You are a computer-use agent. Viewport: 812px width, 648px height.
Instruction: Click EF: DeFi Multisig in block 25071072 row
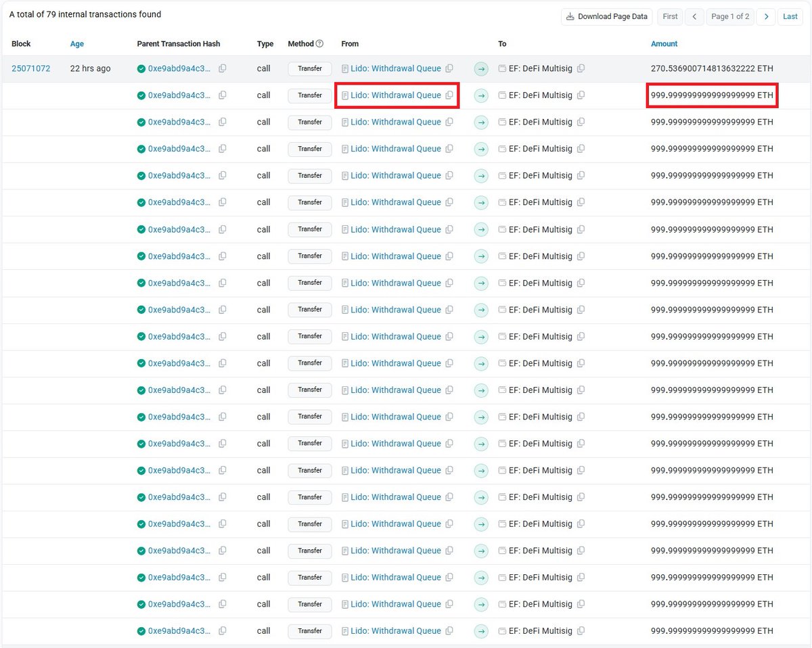541,68
